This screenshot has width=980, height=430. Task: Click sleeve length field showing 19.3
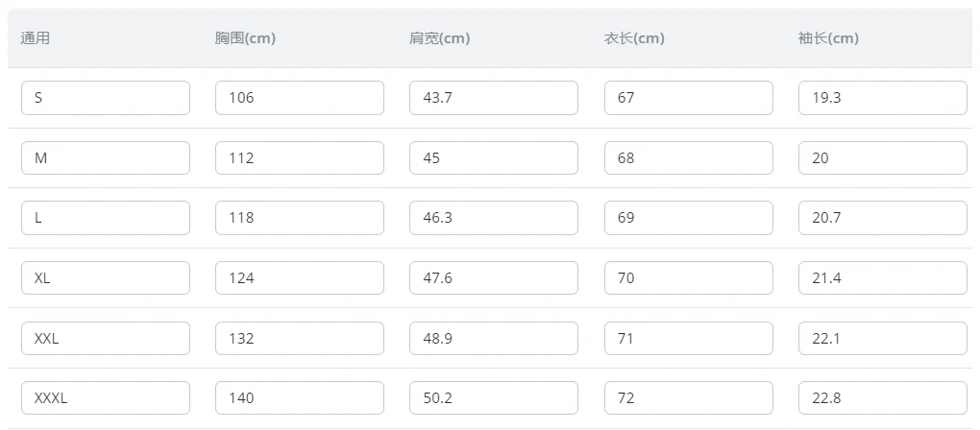(883, 98)
